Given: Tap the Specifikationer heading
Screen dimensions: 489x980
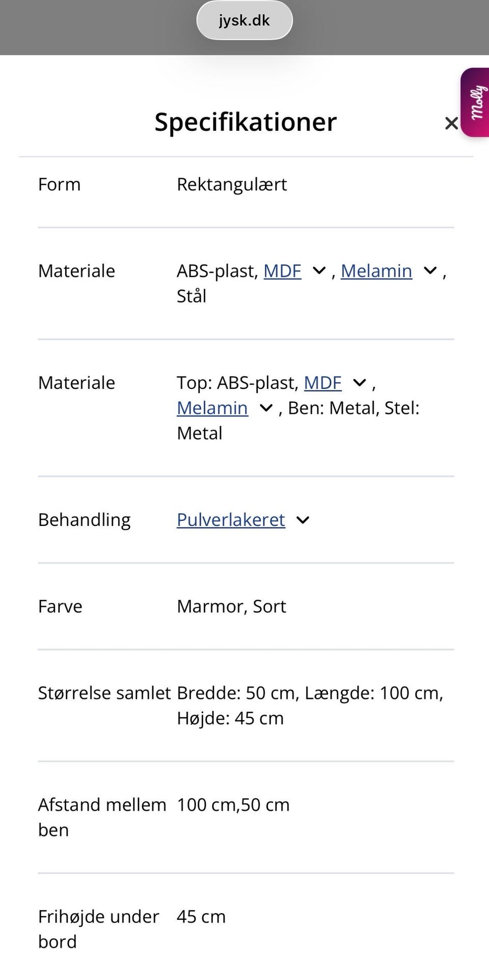Looking at the screenshot, I should 245,122.
